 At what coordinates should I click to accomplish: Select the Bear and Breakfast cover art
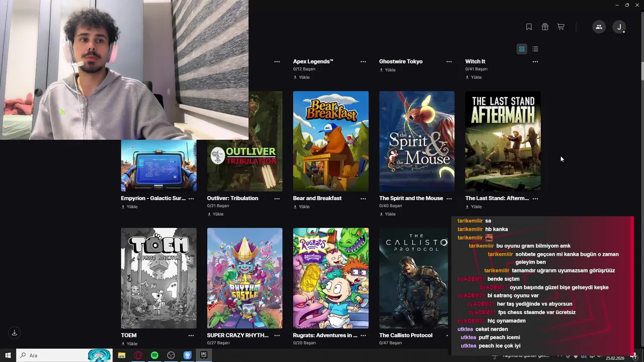click(331, 141)
